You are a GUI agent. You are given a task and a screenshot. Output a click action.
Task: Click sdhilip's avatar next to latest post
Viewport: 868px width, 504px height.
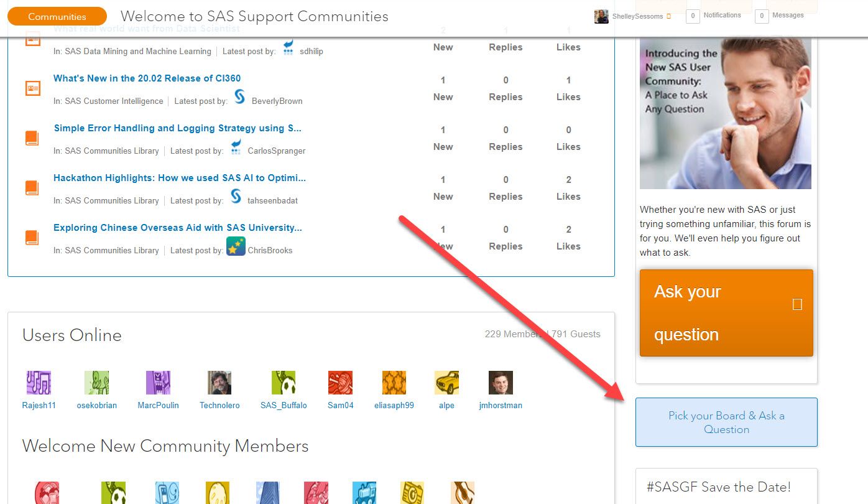click(288, 47)
